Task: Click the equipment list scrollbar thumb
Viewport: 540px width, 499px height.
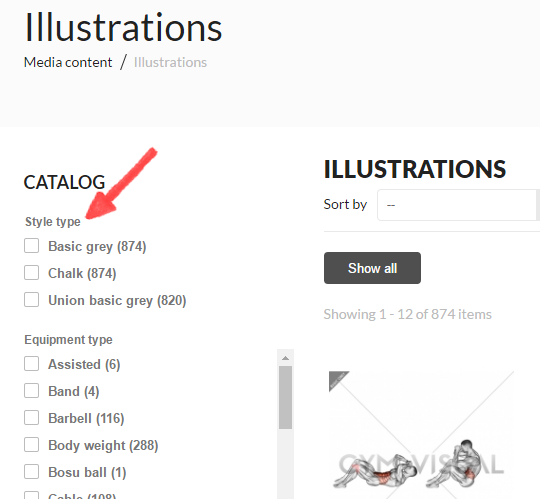Action: [285, 397]
